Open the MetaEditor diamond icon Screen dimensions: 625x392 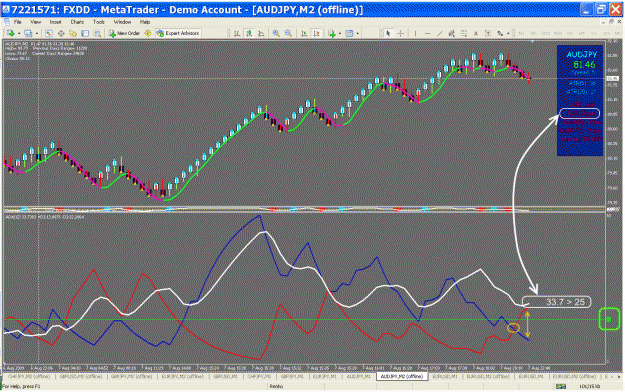147,33
